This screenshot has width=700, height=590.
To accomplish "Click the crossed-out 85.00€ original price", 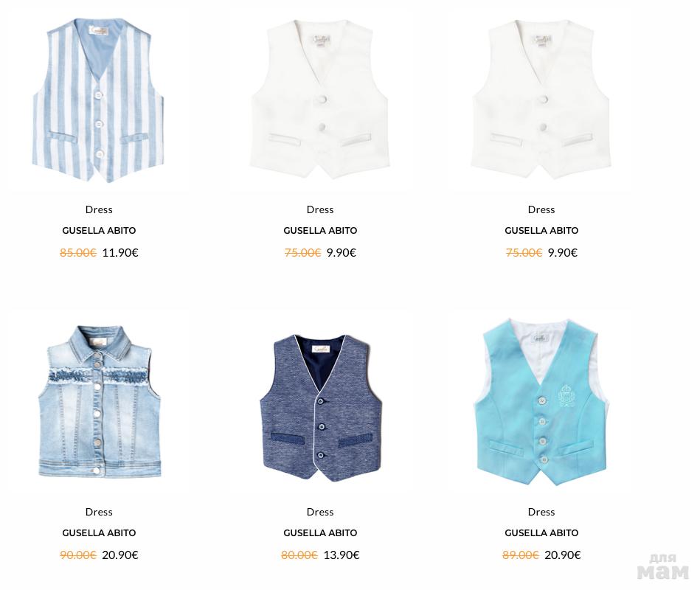I will click(78, 253).
